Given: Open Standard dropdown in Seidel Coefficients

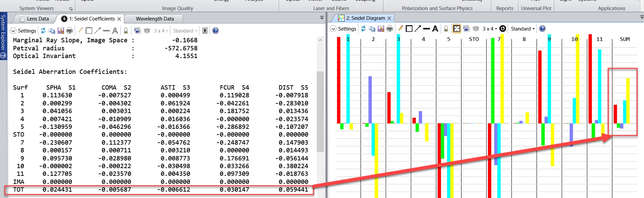Looking at the screenshot, I should pyautogui.click(x=185, y=31).
